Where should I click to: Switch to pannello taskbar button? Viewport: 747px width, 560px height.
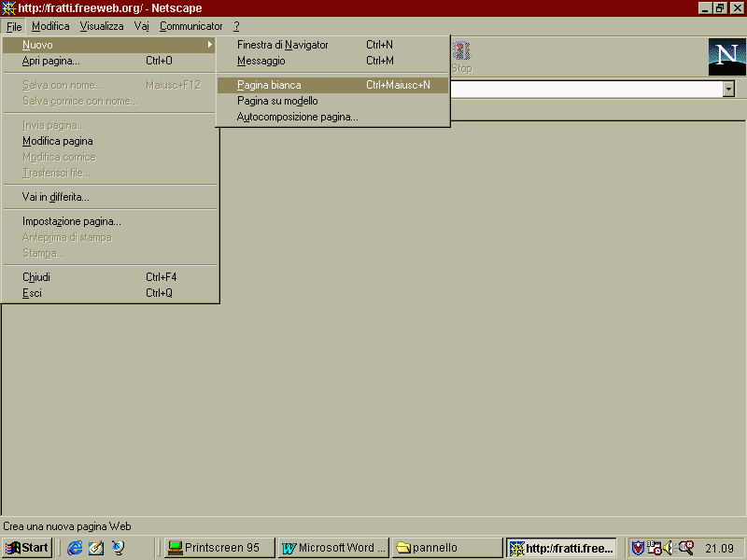[447, 548]
